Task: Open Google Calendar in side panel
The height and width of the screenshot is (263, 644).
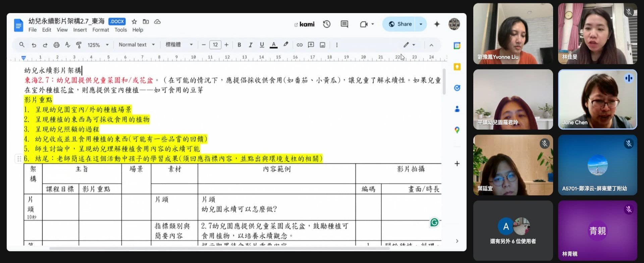Action: [x=457, y=46]
